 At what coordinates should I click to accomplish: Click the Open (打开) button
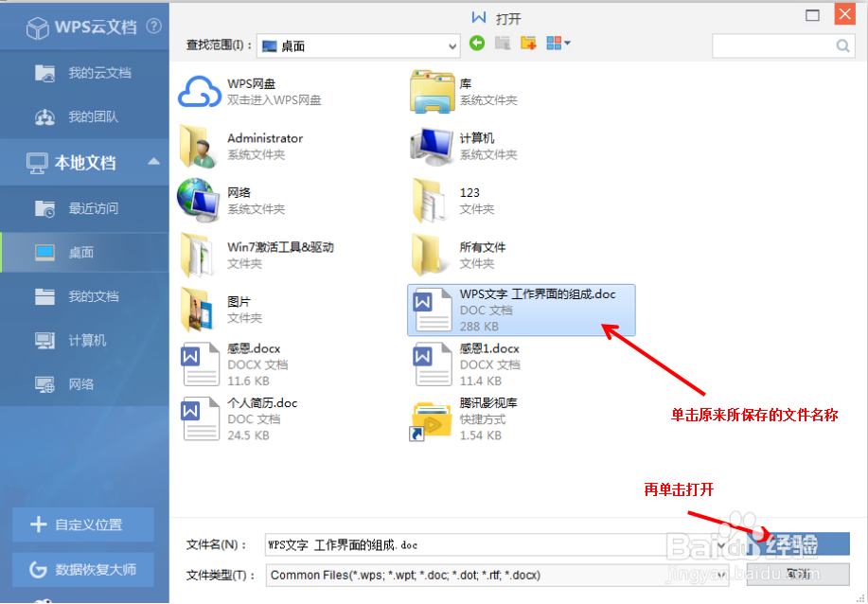[x=798, y=543]
